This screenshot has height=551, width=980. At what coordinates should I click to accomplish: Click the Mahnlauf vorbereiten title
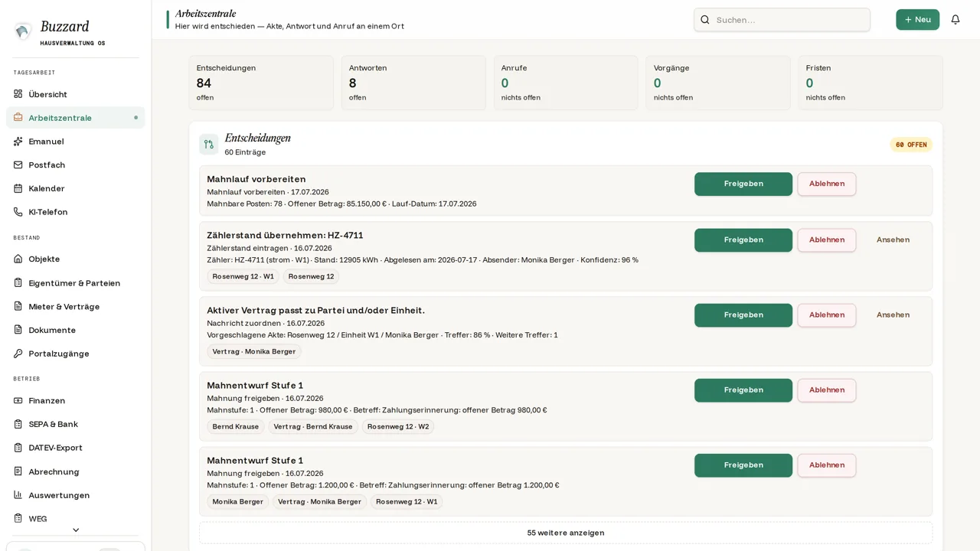tap(256, 179)
